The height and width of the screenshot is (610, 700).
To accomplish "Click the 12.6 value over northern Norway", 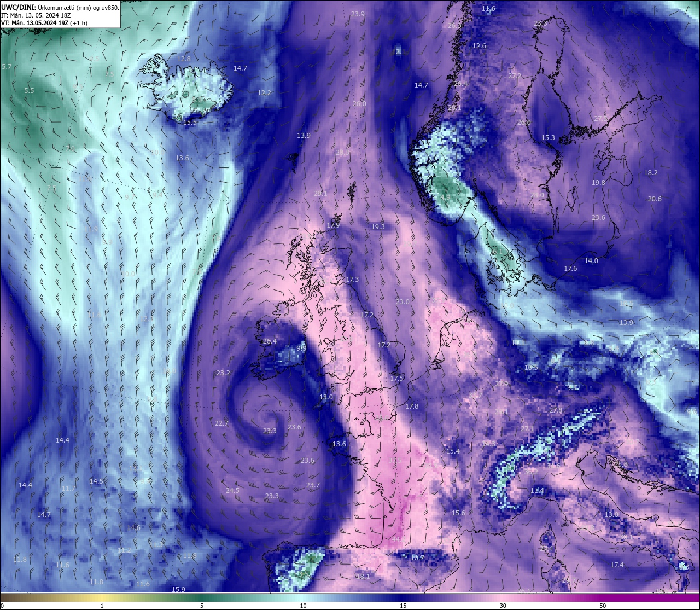I will pyautogui.click(x=479, y=46).
